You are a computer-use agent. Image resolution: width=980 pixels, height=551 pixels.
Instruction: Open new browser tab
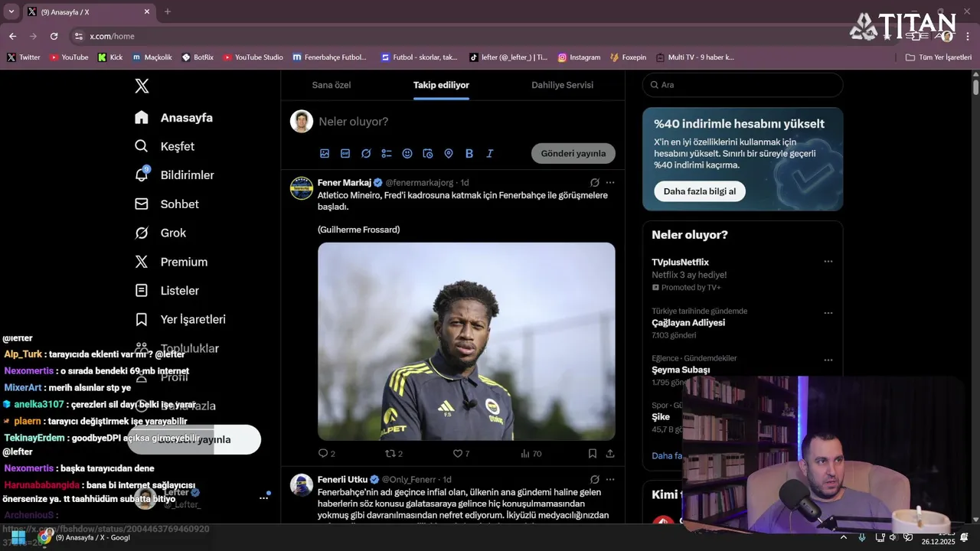pos(168,11)
